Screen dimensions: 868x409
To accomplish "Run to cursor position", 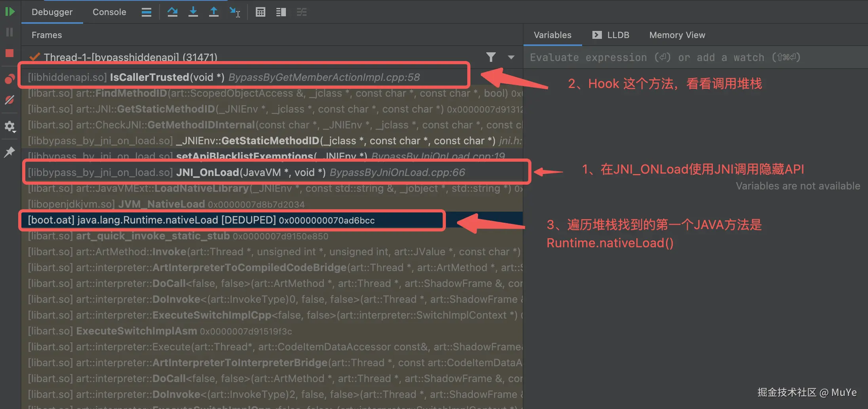I will coord(235,12).
